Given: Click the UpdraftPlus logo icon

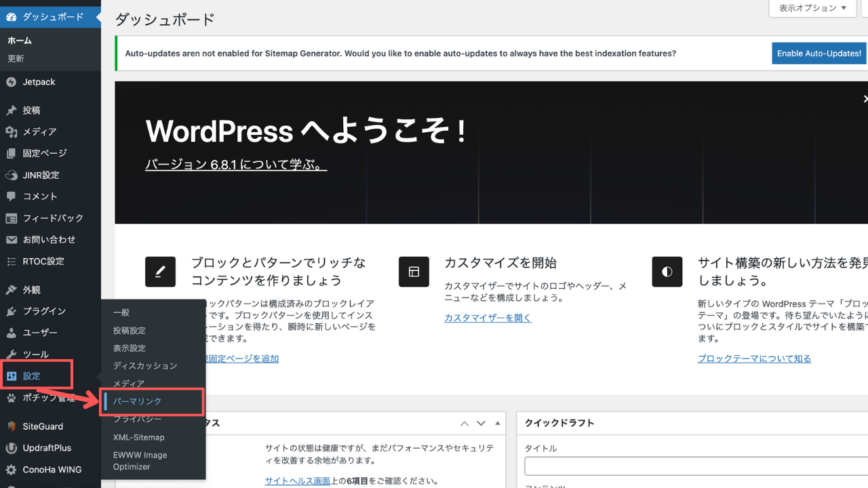Looking at the screenshot, I should point(11,448).
